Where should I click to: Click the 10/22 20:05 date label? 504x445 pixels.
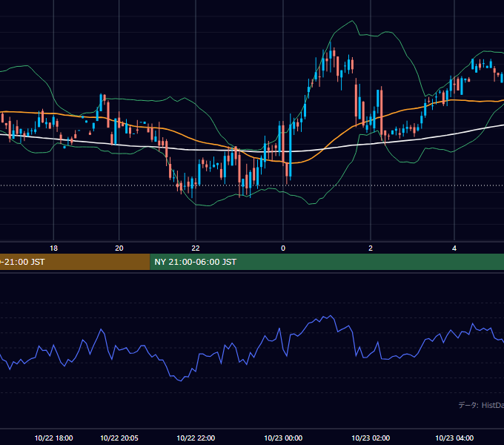[x=119, y=438]
